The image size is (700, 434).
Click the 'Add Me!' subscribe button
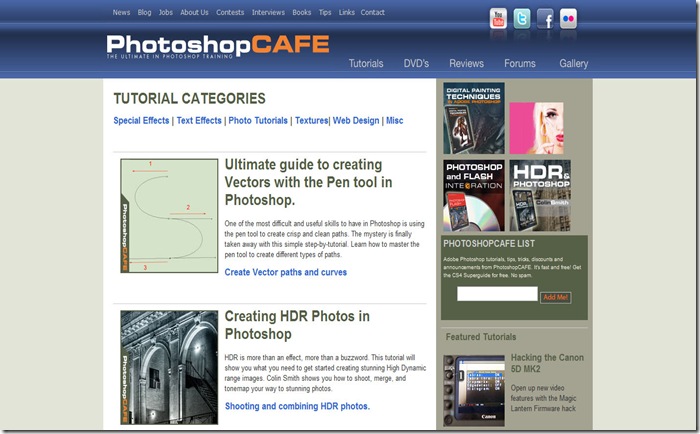tap(555, 297)
